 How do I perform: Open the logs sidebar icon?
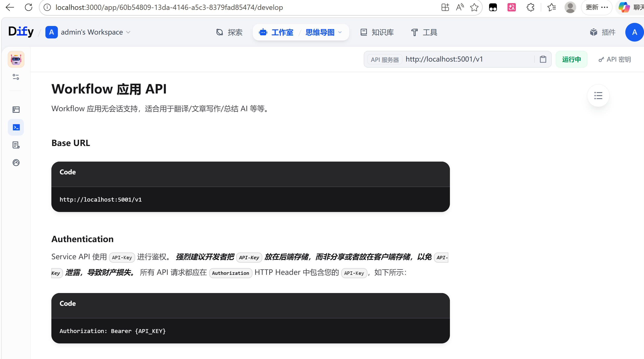[16, 145]
